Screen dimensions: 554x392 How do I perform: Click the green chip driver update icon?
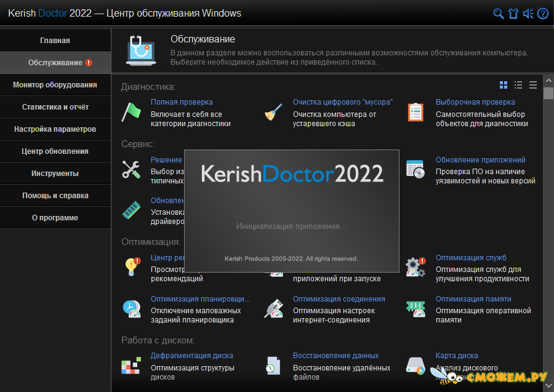(132, 210)
